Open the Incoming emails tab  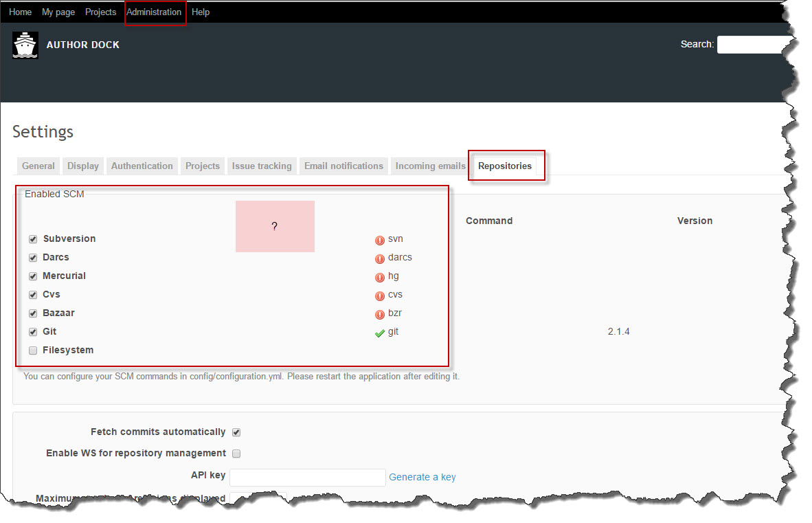click(430, 166)
